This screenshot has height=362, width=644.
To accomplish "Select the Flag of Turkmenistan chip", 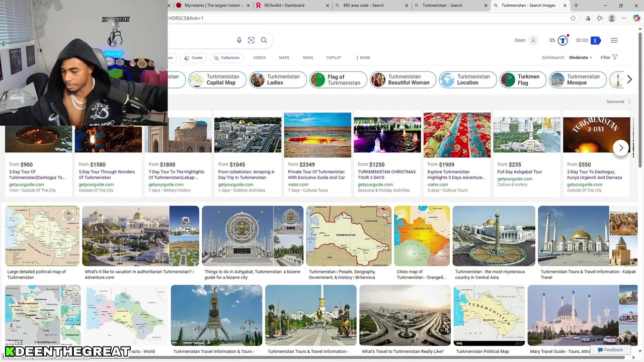I will point(338,79).
